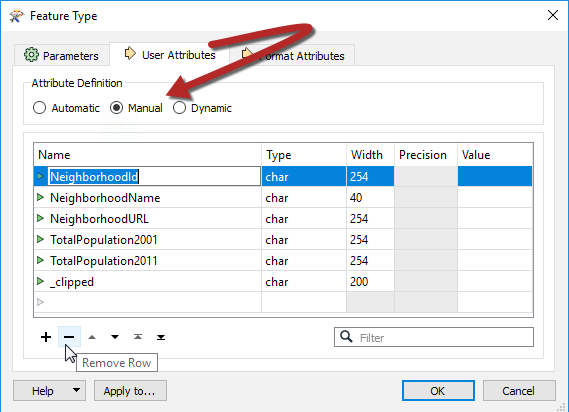Move row to bottom with icon
Viewport: 569px width, 412px height.
161,337
